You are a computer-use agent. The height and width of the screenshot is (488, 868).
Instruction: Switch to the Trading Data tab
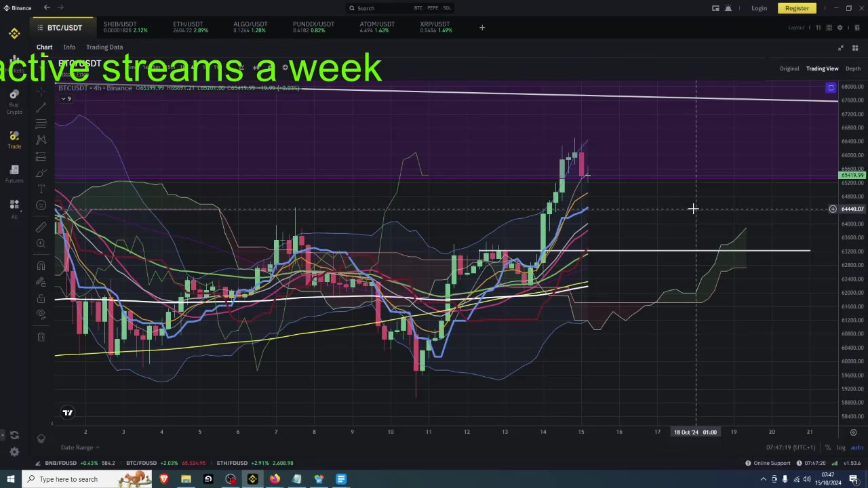point(104,47)
